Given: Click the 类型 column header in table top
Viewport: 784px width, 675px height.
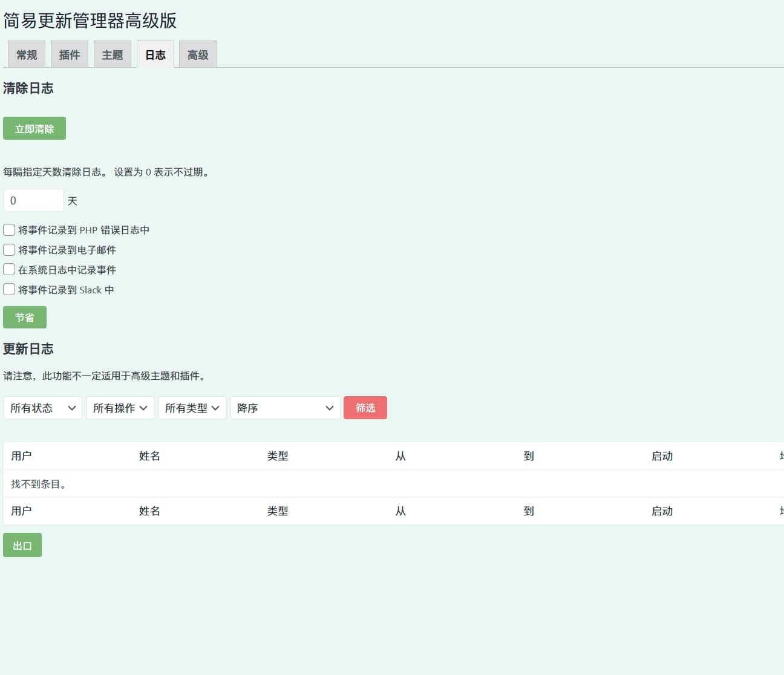Looking at the screenshot, I should (x=278, y=456).
